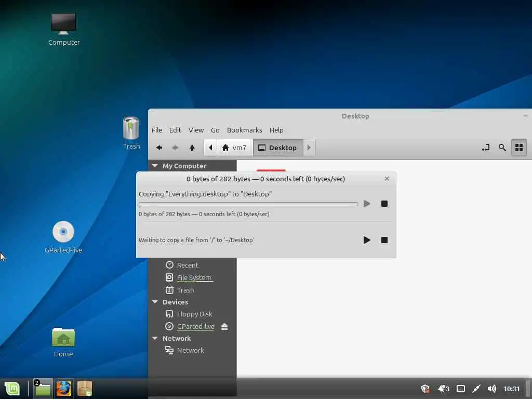Select the GParted-live disc desktop icon

(x=63, y=237)
